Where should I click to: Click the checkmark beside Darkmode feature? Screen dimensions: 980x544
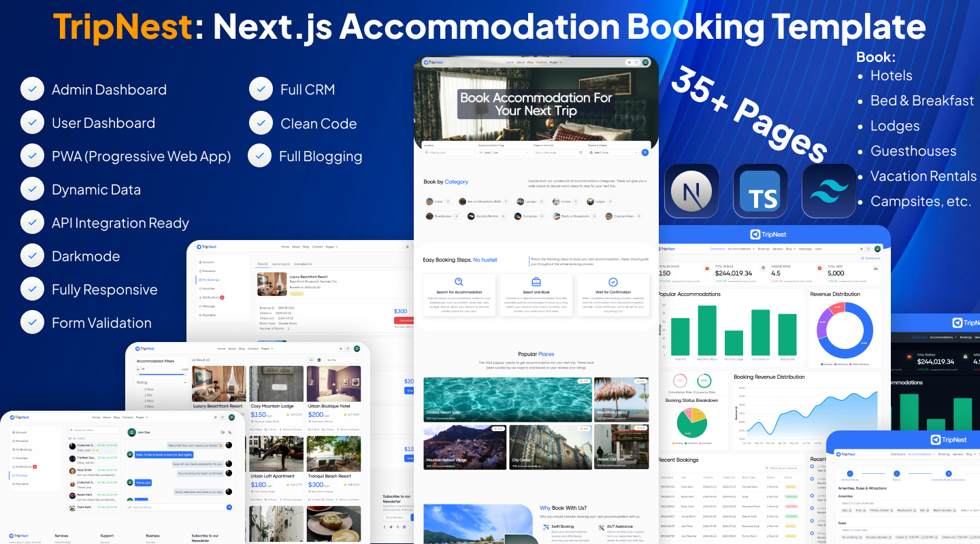[32, 256]
